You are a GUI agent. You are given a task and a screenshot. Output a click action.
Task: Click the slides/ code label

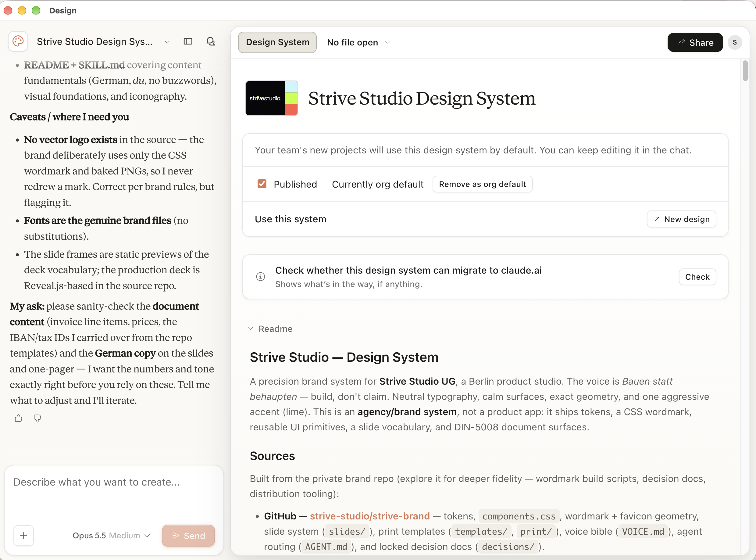[x=347, y=532]
